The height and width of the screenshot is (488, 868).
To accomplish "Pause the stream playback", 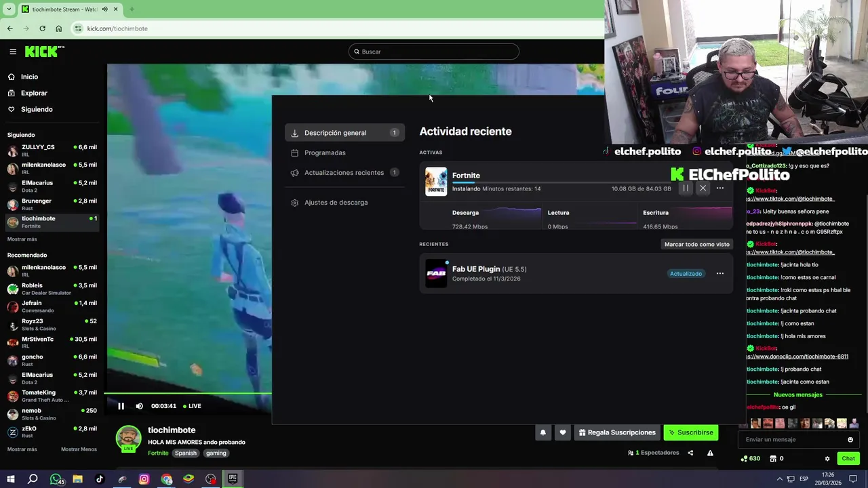I will coord(121,406).
